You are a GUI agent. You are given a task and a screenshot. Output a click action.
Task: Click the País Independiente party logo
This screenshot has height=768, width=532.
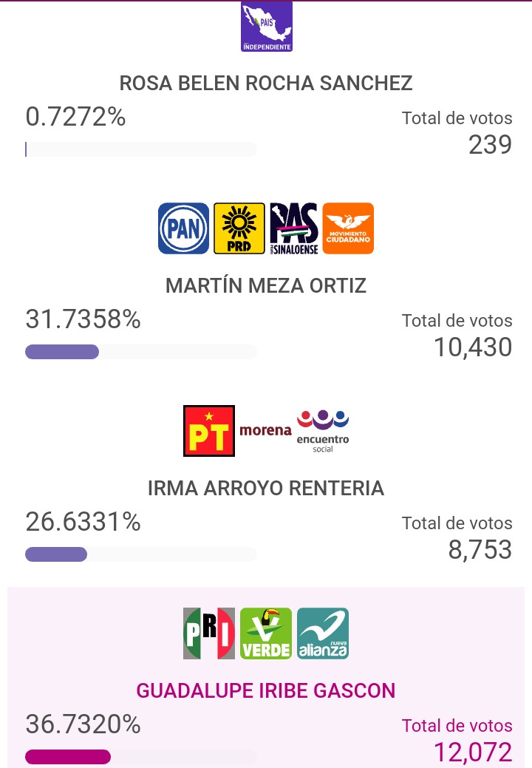pos(267,27)
